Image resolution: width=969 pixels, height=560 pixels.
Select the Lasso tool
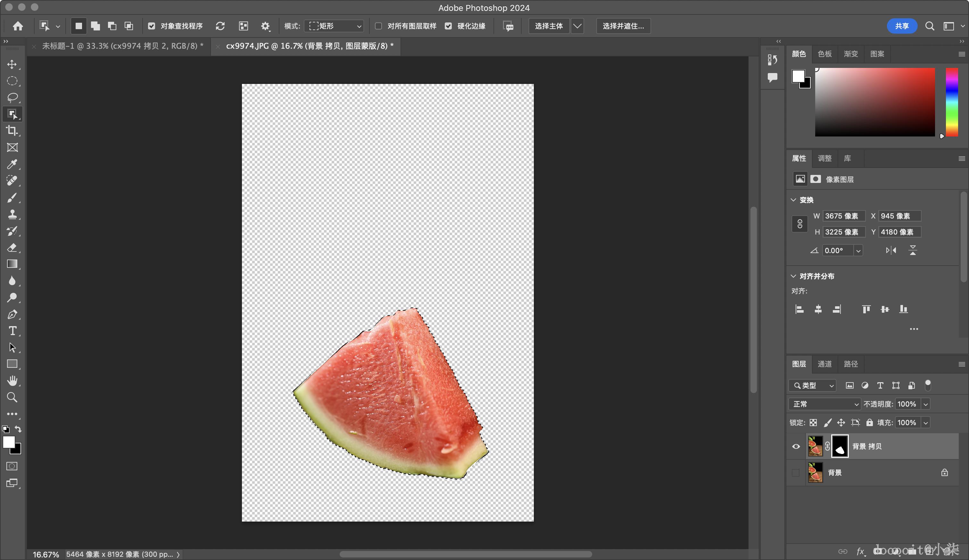(x=12, y=98)
